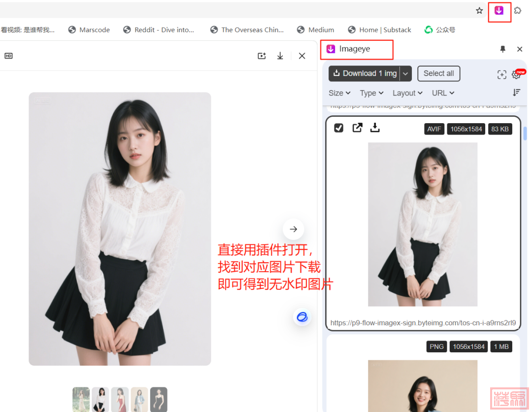532x412 pixels.
Task: Download the AVIF image with its arrow icon
Action: click(x=375, y=128)
